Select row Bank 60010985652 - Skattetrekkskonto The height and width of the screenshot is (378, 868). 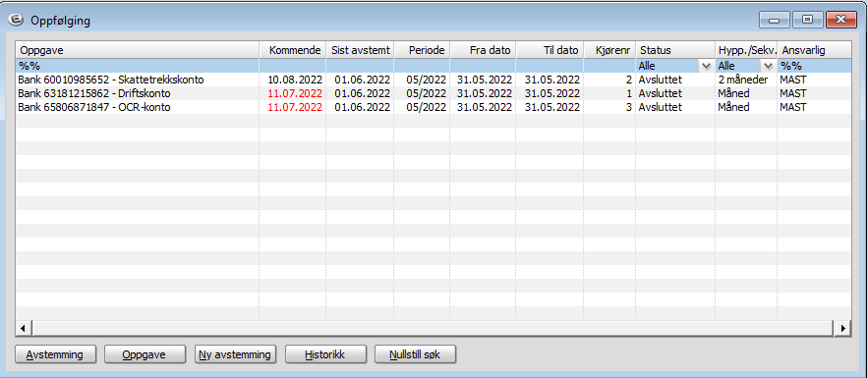[x=434, y=80]
